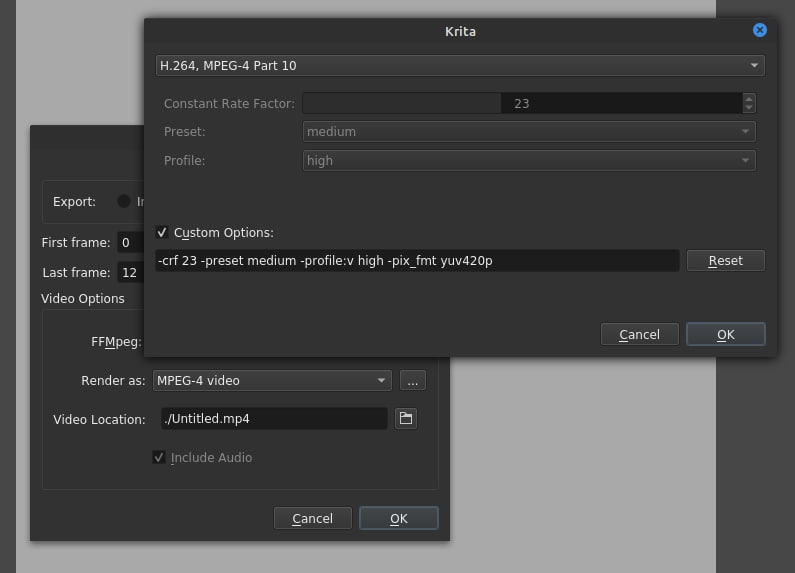
Task: Select the Export radio button option
Action: (x=124, y=201)
